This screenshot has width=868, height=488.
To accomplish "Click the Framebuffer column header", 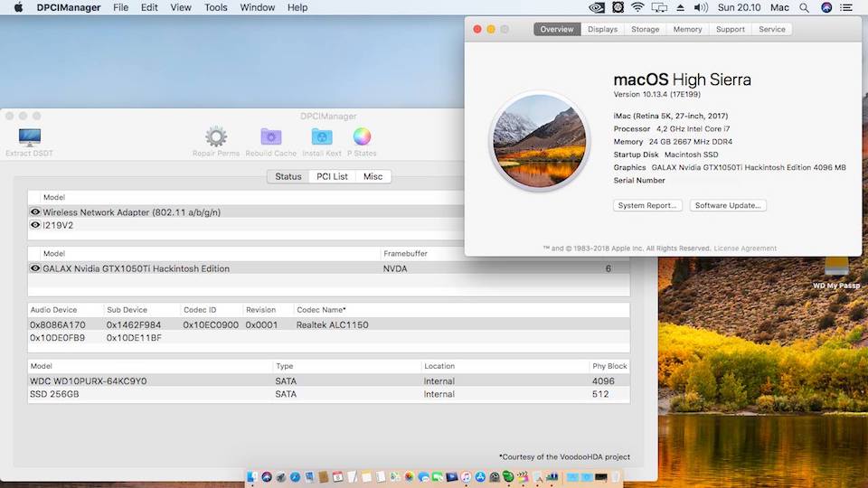I will click(x=405, y=253).
